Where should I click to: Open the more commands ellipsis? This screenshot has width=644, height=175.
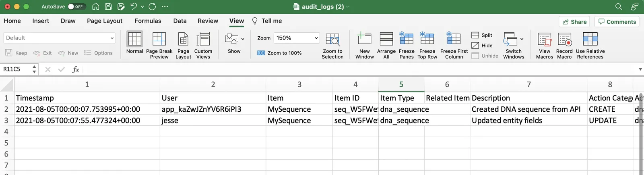(165, 6)
